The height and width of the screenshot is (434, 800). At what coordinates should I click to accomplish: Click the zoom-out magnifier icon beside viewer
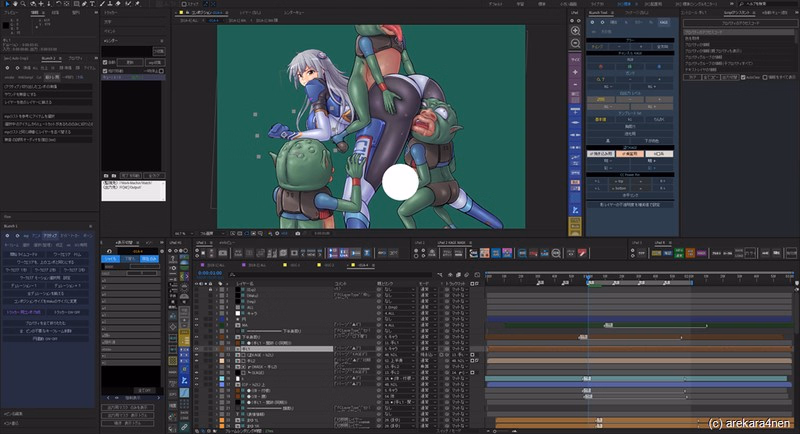pos(575,44)
